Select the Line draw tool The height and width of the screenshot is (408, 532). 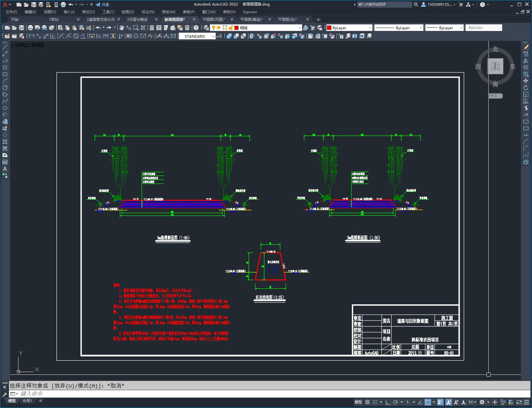tap(5, 47)
